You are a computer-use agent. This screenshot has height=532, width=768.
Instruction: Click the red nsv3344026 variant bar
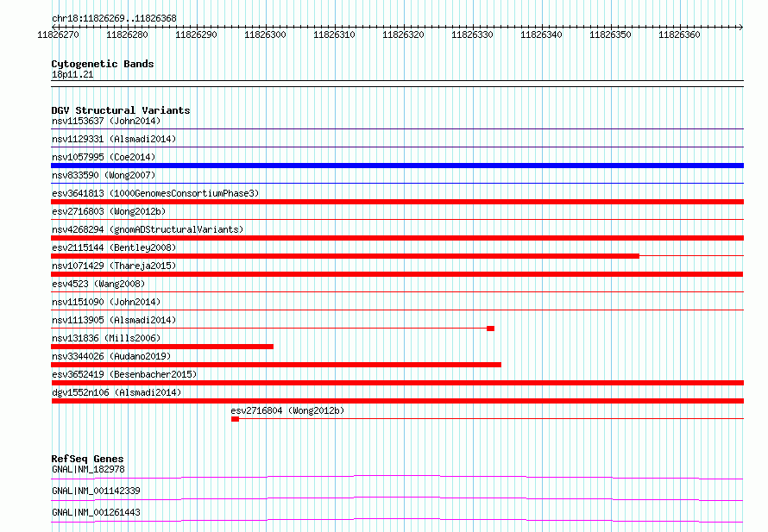(x=276, y=365)
